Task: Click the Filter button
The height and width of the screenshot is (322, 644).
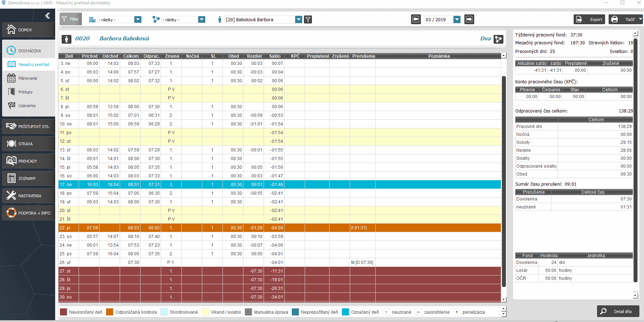Action: click(71, 19)
